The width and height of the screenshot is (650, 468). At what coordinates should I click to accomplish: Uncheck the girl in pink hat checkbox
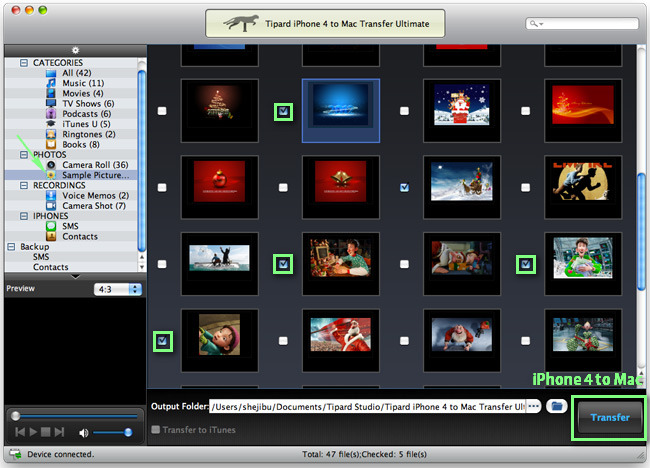(162, 341)
